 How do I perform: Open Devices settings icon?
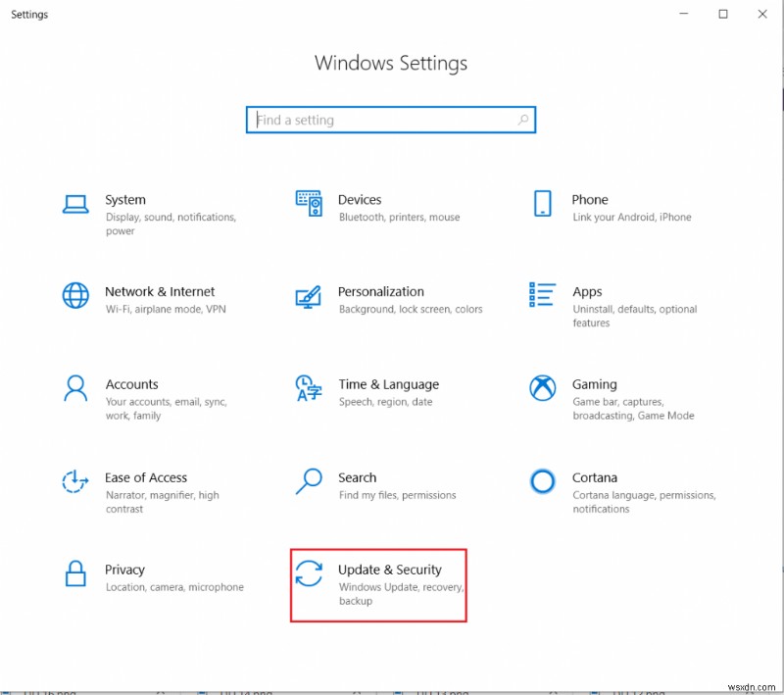click(x=310, y=202)
